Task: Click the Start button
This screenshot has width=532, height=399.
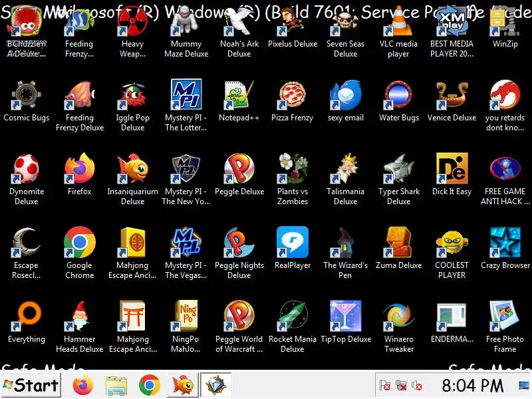Action: 31,385
